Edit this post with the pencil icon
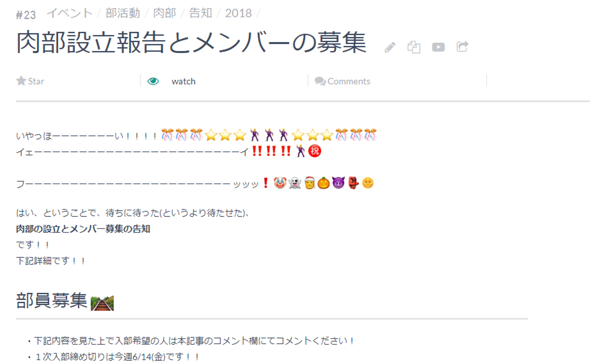 (390, 47)
